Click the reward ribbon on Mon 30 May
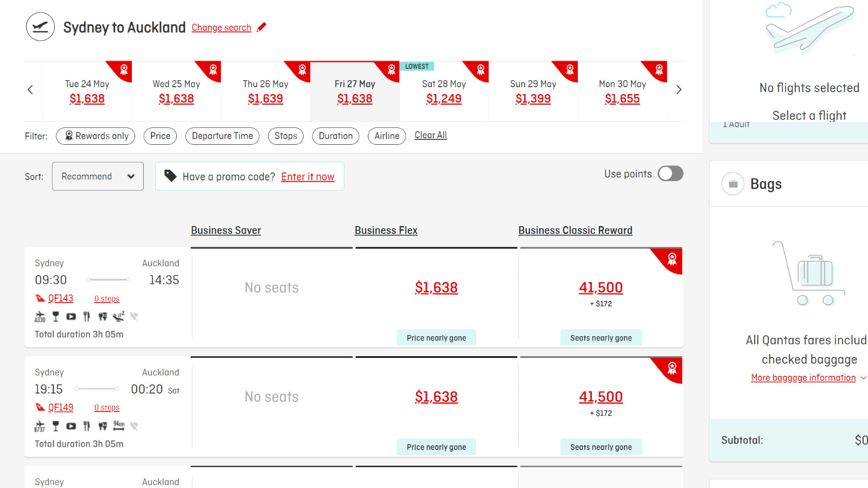868x488 pixels. [x=659, y=69]
